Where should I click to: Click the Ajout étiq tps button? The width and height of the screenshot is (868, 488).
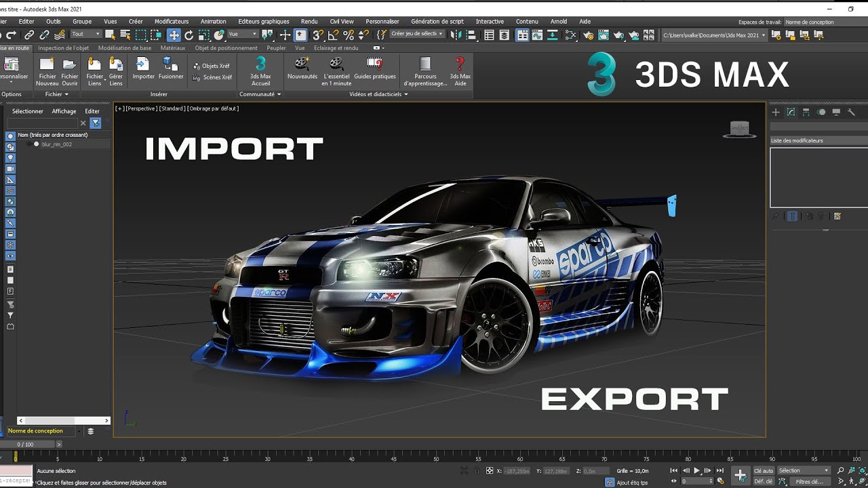point(627,483)
